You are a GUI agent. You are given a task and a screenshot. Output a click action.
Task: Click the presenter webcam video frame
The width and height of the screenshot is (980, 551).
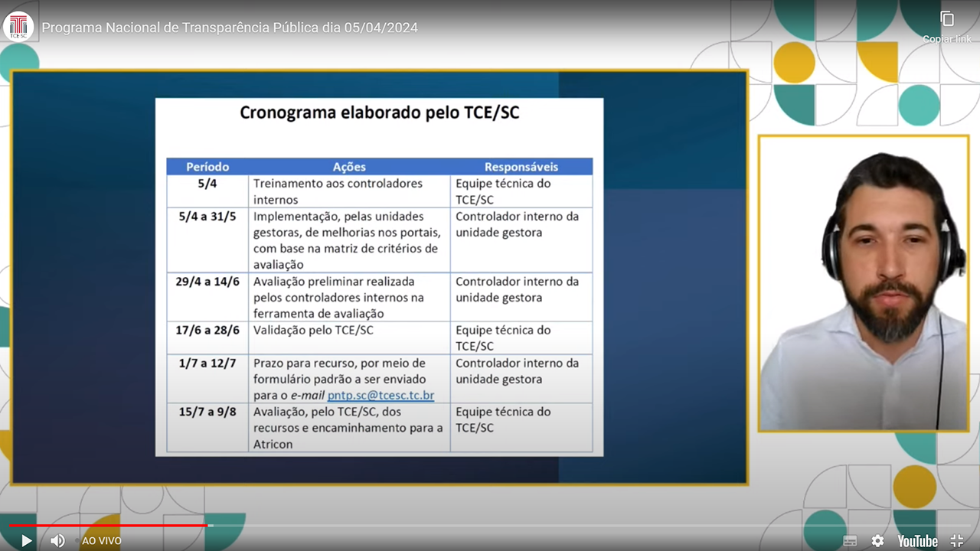pos(864,284)
